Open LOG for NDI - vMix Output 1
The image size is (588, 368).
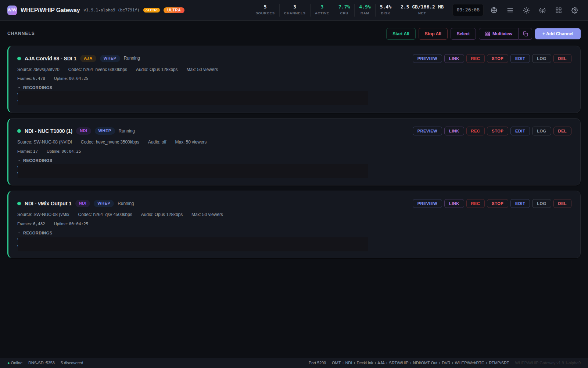[541, 204]
